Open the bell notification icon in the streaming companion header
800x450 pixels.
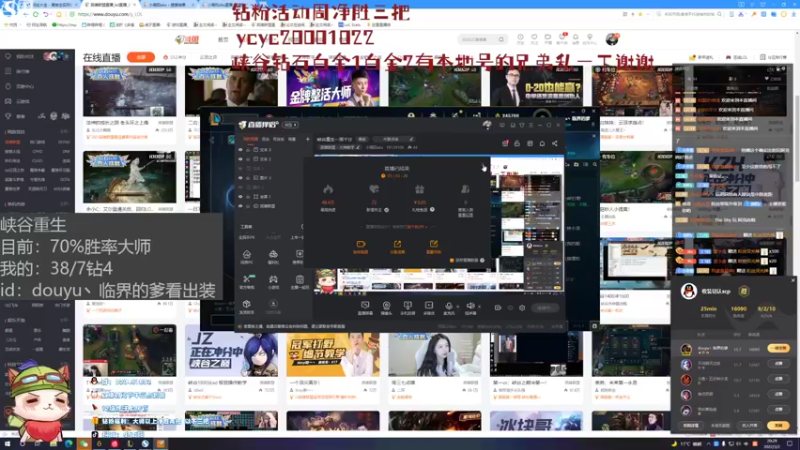(542, 143)
